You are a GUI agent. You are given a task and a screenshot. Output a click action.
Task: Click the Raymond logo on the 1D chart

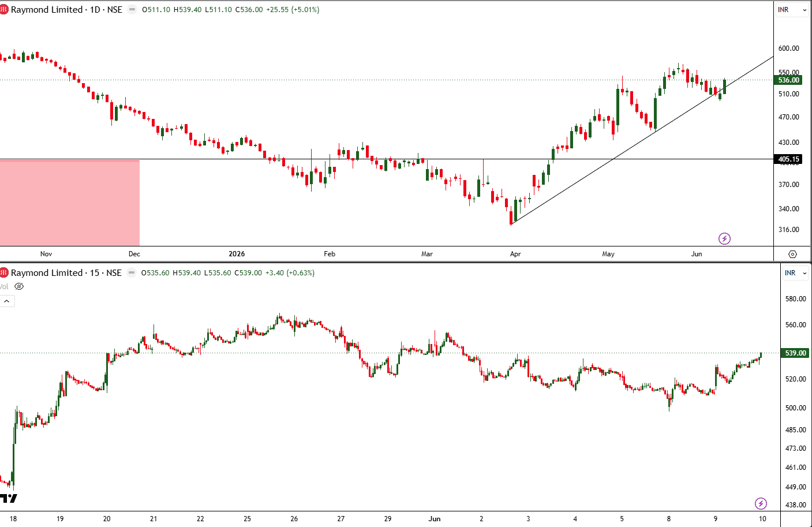[3, 9]
